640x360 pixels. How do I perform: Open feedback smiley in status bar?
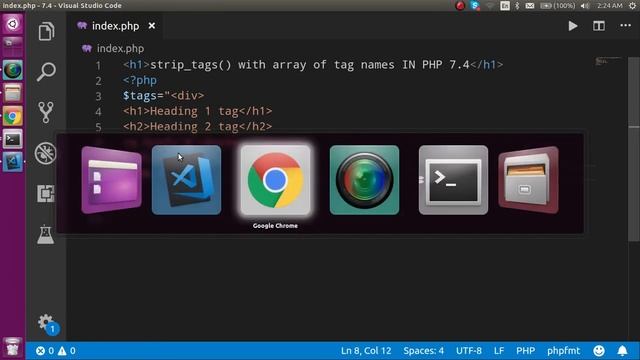(599, 351)
